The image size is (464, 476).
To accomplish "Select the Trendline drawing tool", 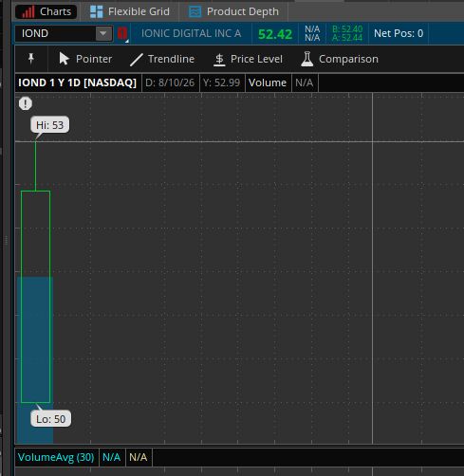I will pyautogui.click(x=162, y=59).
